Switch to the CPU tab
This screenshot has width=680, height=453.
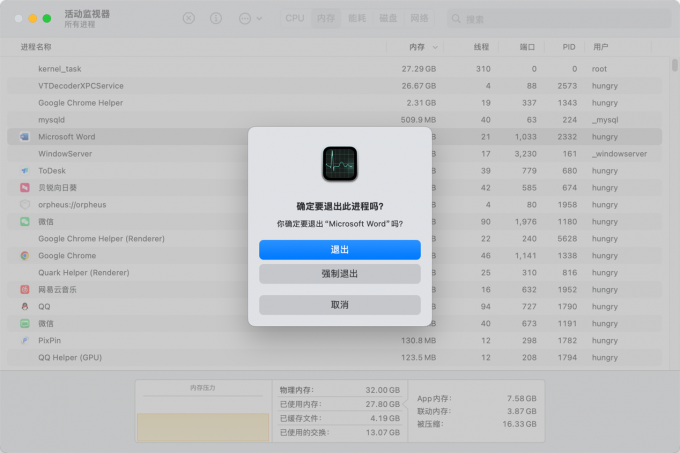pos(295,18)
